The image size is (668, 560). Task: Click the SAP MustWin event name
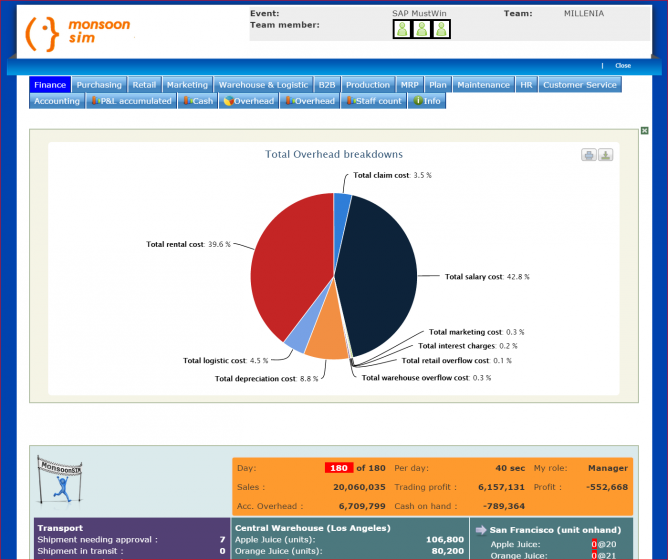(419, 13)
